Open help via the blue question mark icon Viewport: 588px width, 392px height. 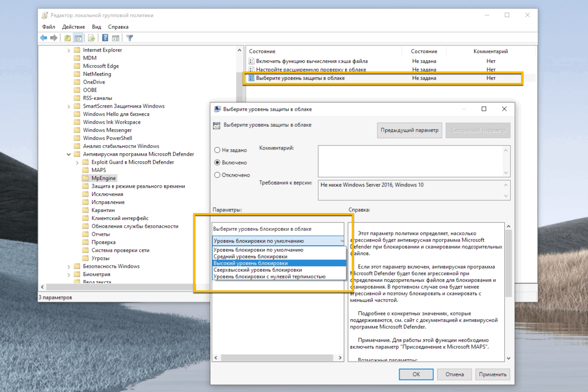(105, 38)
